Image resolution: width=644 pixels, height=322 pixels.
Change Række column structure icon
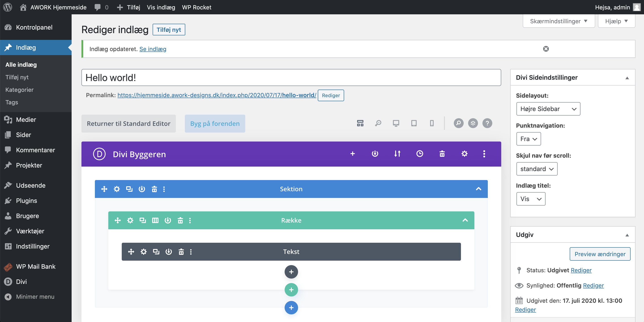[x=155, y=220]
